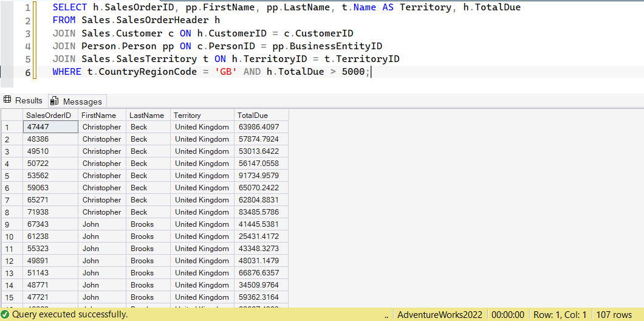This screenshot has height=321, width=644.
Task: Click cell with order ID 51143
Action: pyautogui.click(x=50, y=273)
